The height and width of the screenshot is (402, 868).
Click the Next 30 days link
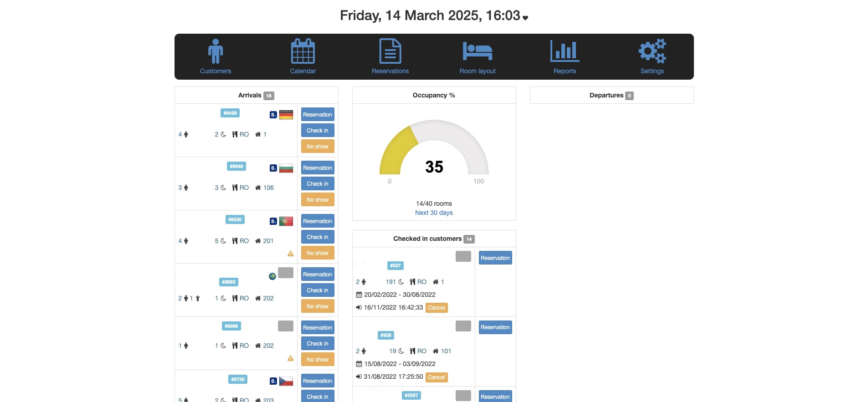[434, 213]
